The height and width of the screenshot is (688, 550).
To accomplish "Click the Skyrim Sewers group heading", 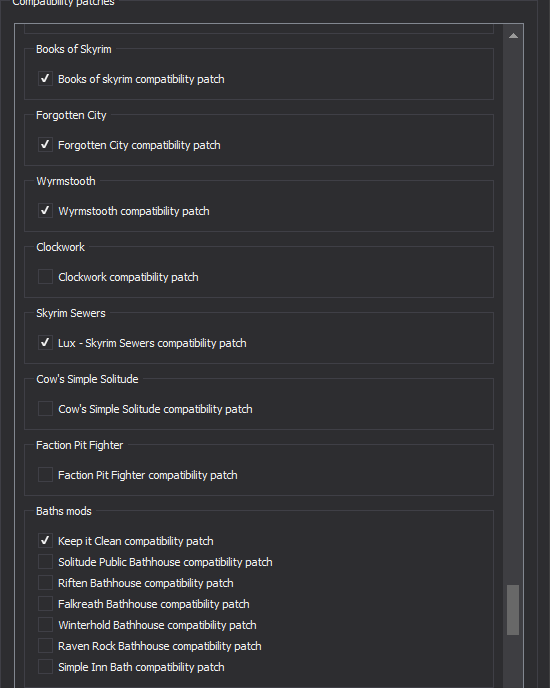I will pos(71,313).
